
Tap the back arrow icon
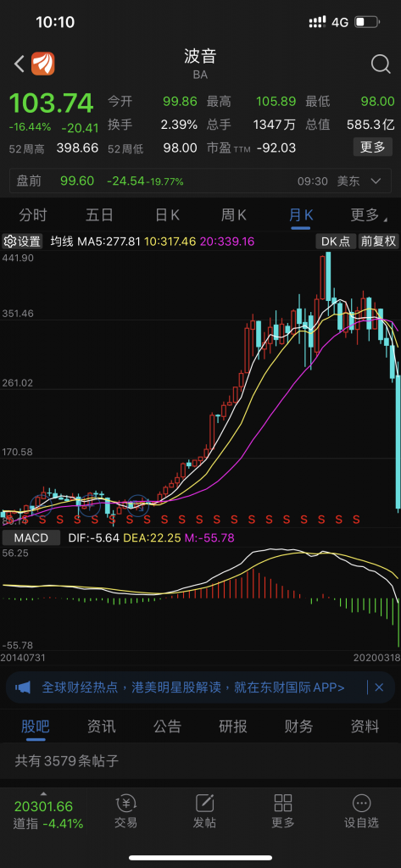click(x=19, y=64)
